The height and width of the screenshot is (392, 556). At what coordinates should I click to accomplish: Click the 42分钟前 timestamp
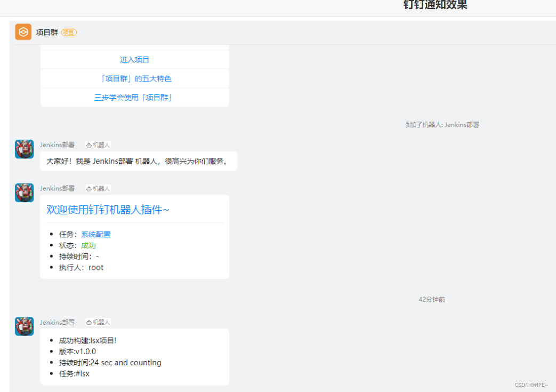tap(432, 299)
